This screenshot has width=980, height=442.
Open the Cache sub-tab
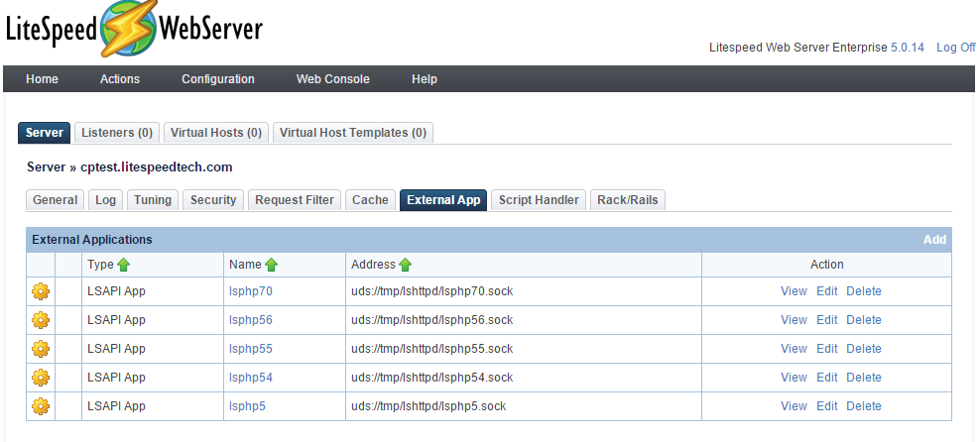371,200
